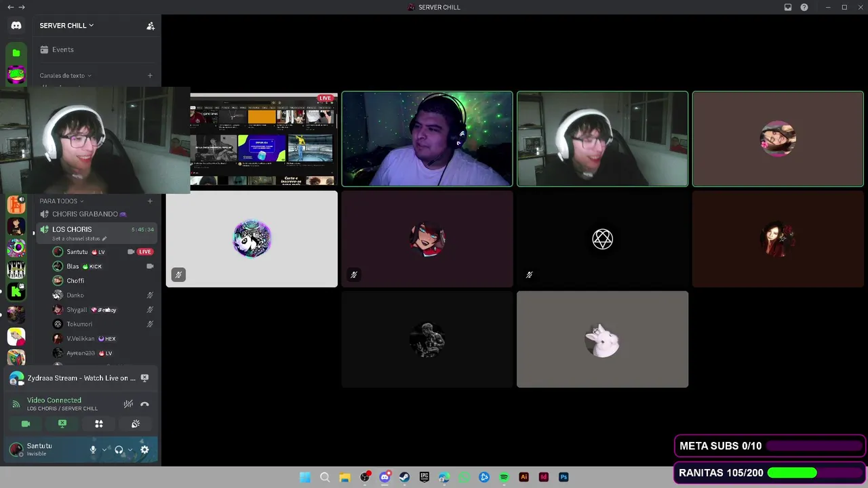868x488 pixels.
Task: Toggle camera on or off
Action: 26,424
